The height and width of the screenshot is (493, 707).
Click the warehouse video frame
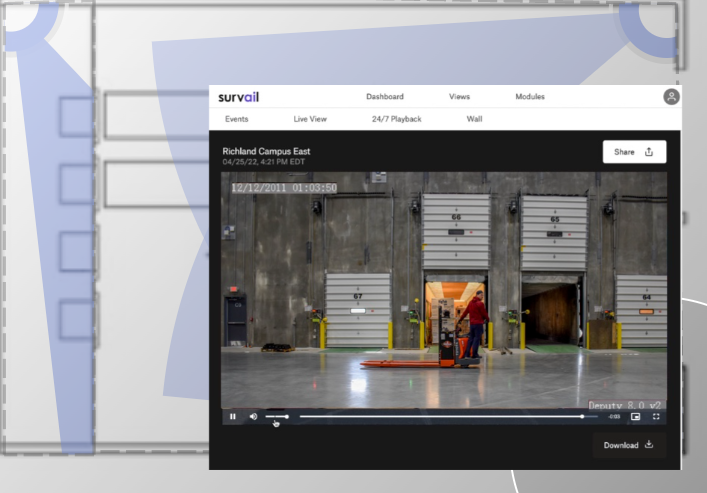[443, 290]
